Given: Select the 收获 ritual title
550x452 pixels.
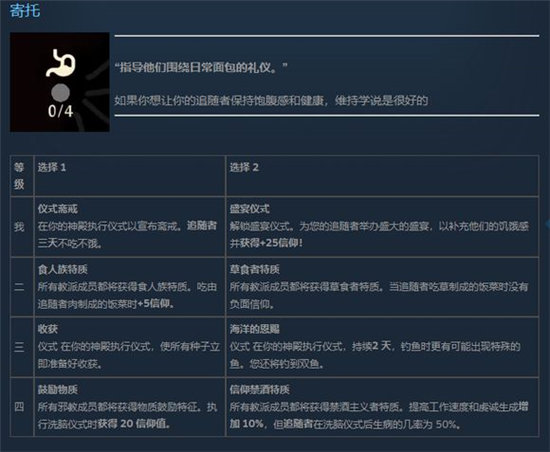Looking at the screenshot, I should (48, 329).
